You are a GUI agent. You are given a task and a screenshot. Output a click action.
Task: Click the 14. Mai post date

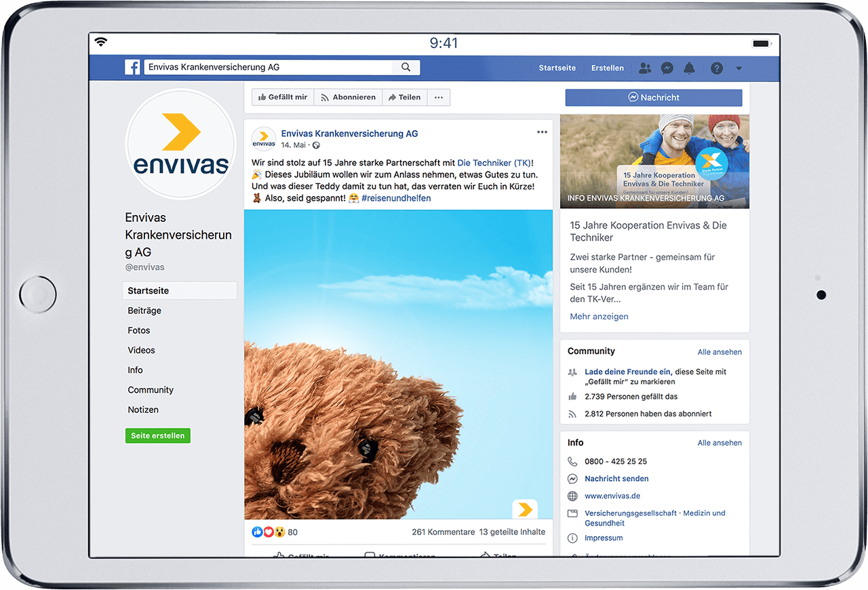pyautogui.click(x=293, y=145)
